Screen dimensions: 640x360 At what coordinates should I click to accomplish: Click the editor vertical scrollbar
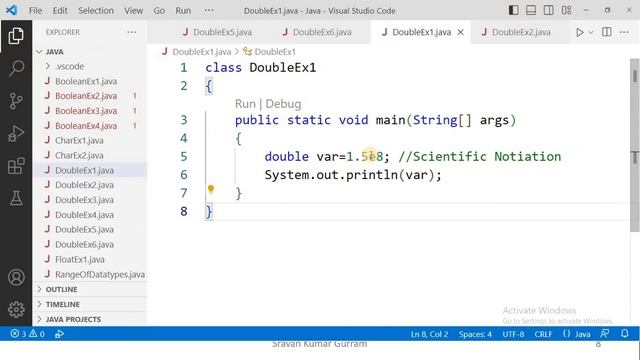(635, 145)
